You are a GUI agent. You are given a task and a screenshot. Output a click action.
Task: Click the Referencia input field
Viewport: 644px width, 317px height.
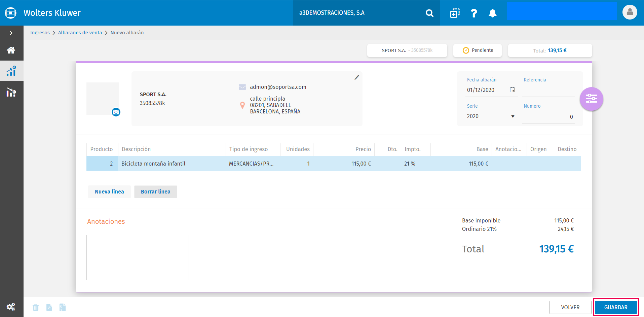point(548,90)
